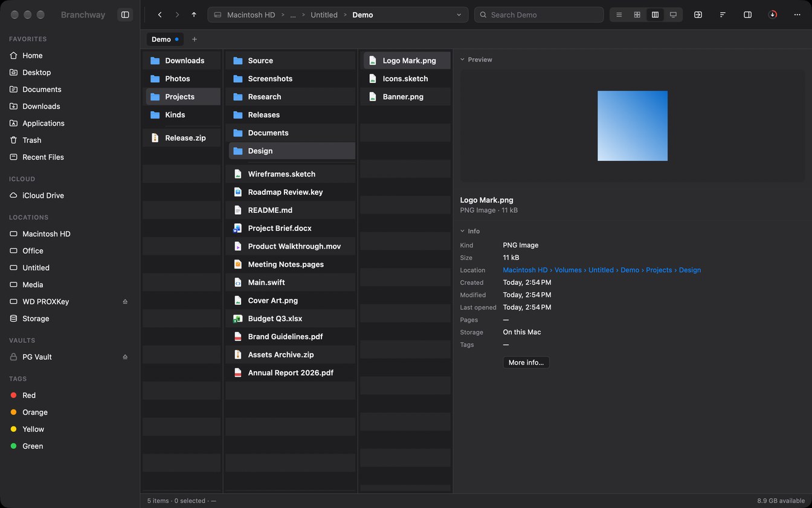
Task: Go back with the left chevron
Action: coord(159,15)
